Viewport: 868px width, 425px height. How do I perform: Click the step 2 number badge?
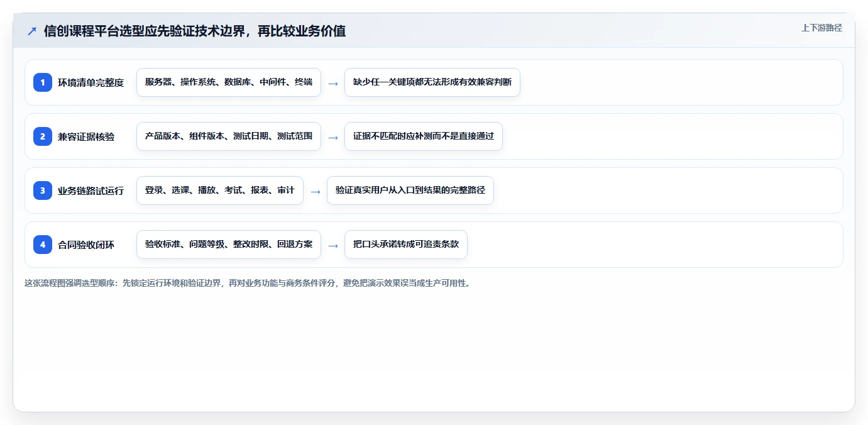43,136
